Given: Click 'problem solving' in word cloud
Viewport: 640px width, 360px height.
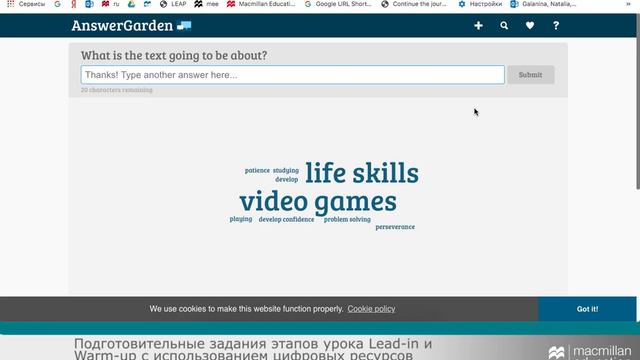Looking at the screenshot, I should [x=347, y=220].
